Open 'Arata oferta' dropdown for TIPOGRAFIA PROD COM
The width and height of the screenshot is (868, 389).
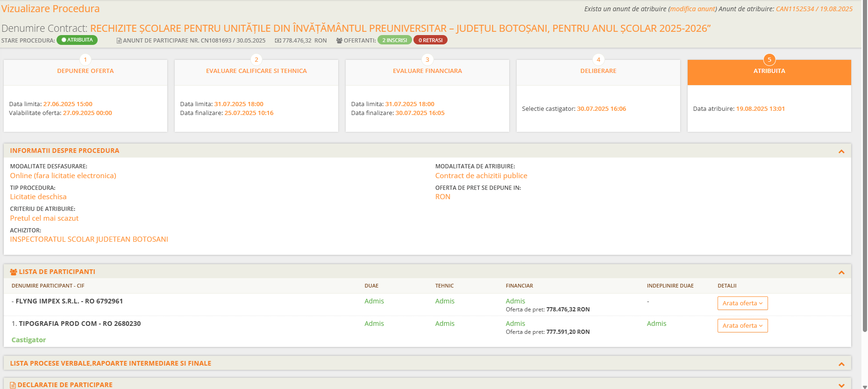point(742,326)
